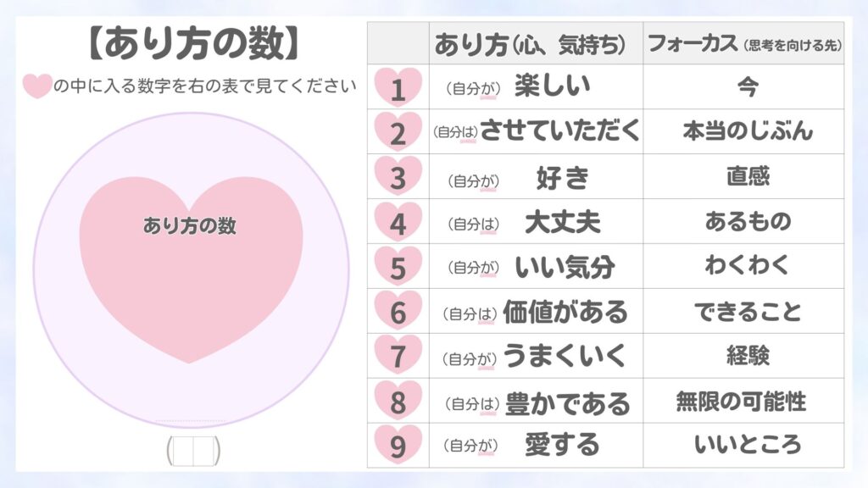Image resolution: width=868 pixels, height=488 pixels.
Task: Click the small bracketed box below the circle
Action: pos(193,451)
